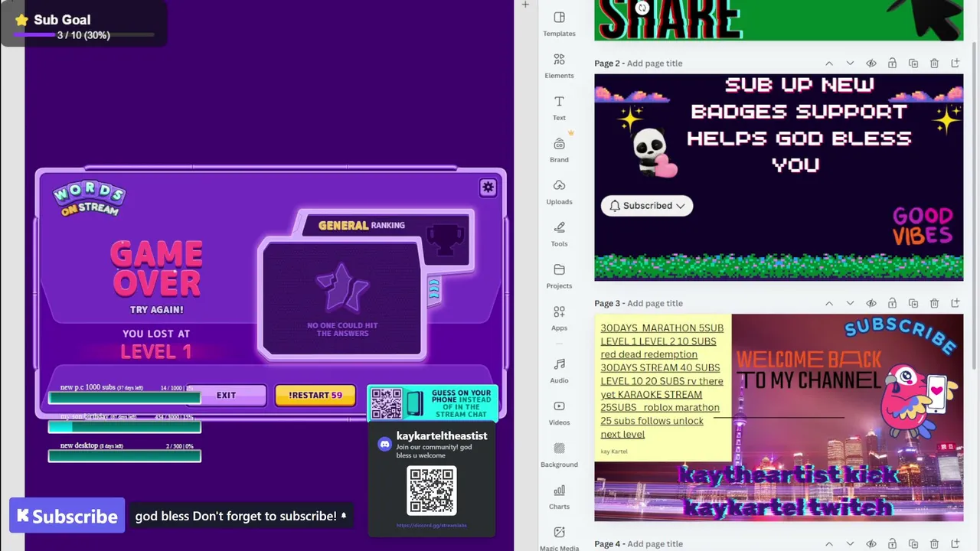This screenshot has height=551, width=980.
Task: Select the Page 3 design thumbnail
Action: [779, 418]
